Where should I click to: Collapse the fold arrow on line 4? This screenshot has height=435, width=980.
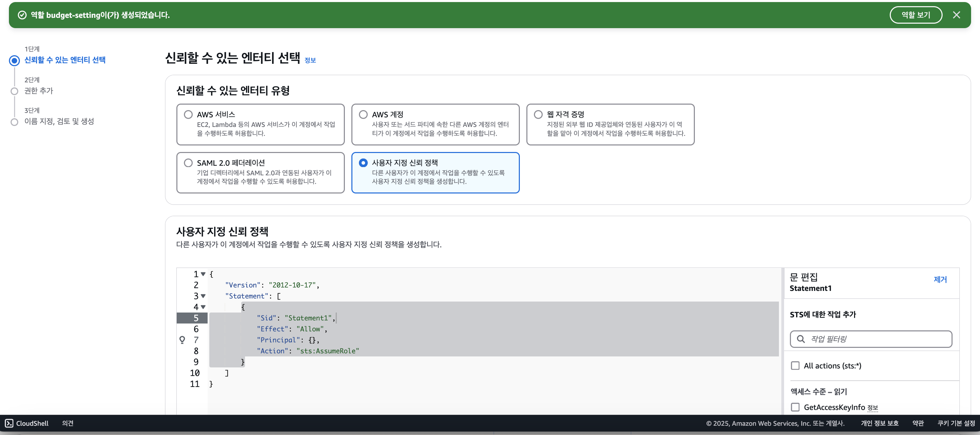tap(203, 307)
